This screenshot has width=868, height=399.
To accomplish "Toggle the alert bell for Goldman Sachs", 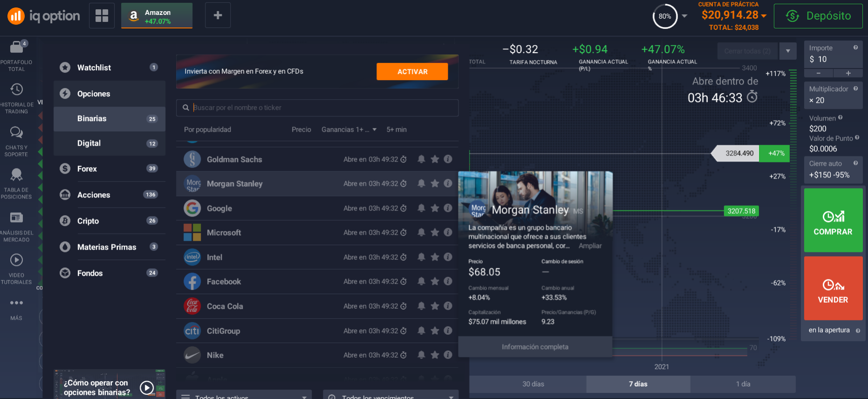I will [x=421, y=159].
